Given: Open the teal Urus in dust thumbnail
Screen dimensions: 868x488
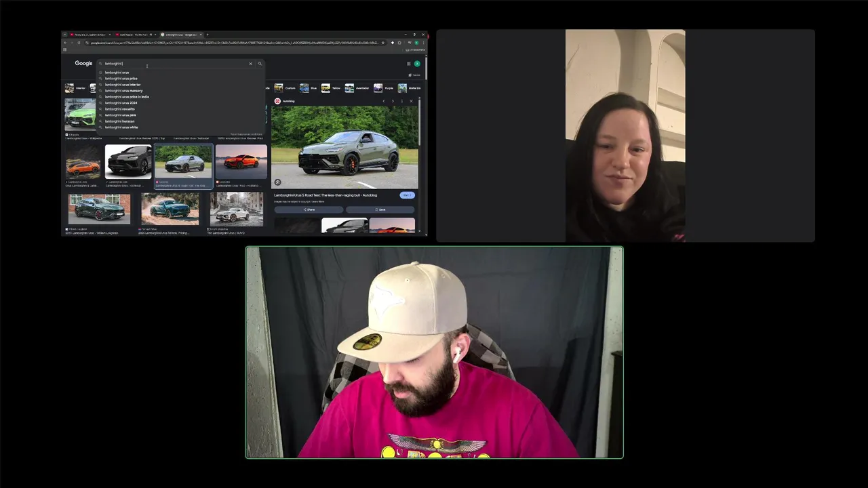Looking at the screenshot, I should pos(170,209).
